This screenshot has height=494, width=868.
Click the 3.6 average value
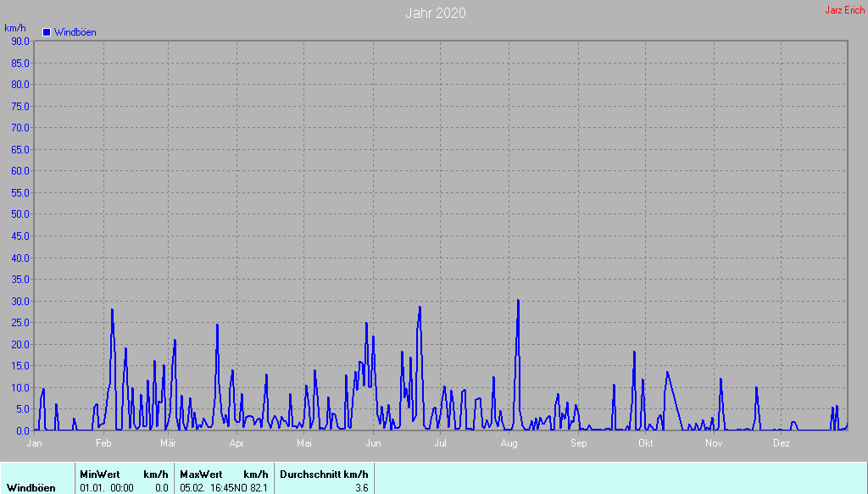coord(362,488)
